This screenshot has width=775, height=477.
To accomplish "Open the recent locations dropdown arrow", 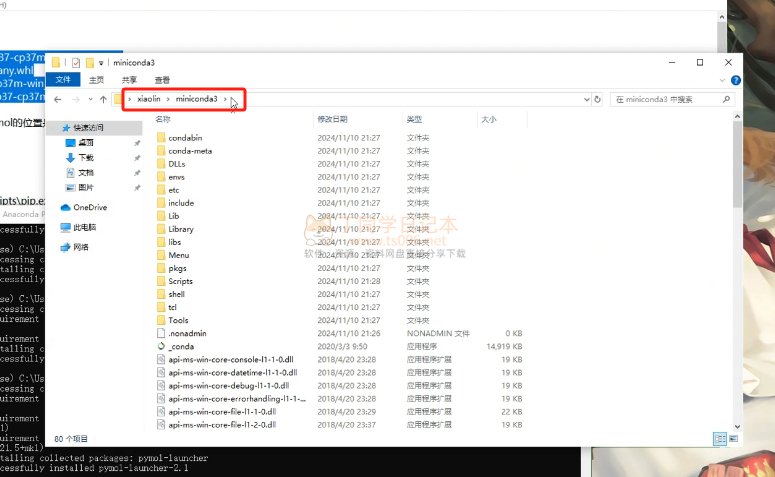I will [90, 100].
